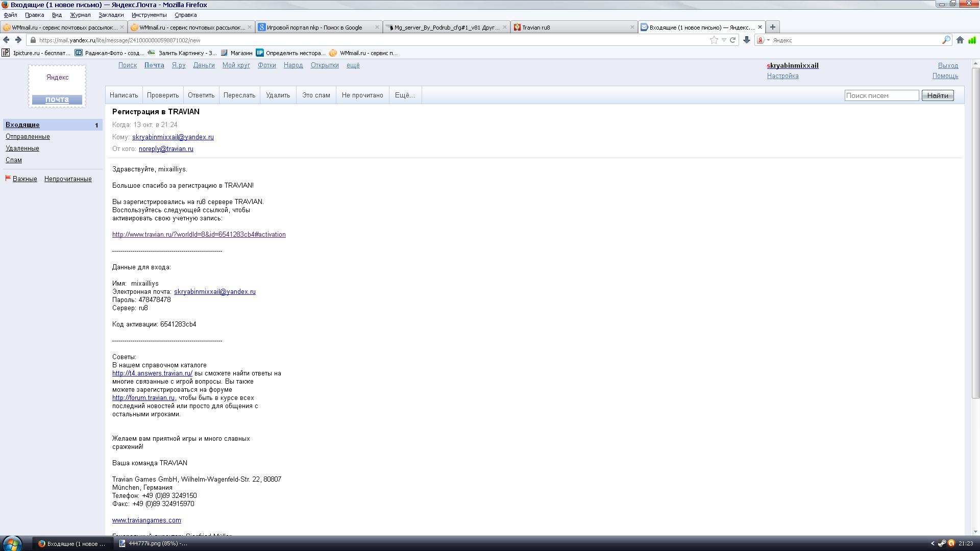Open the Определить местора... bookmark

point(290,53)
